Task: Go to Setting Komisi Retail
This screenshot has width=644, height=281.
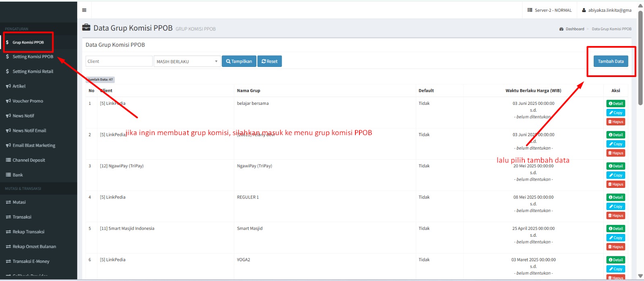Action: click(x=33, y=71)
